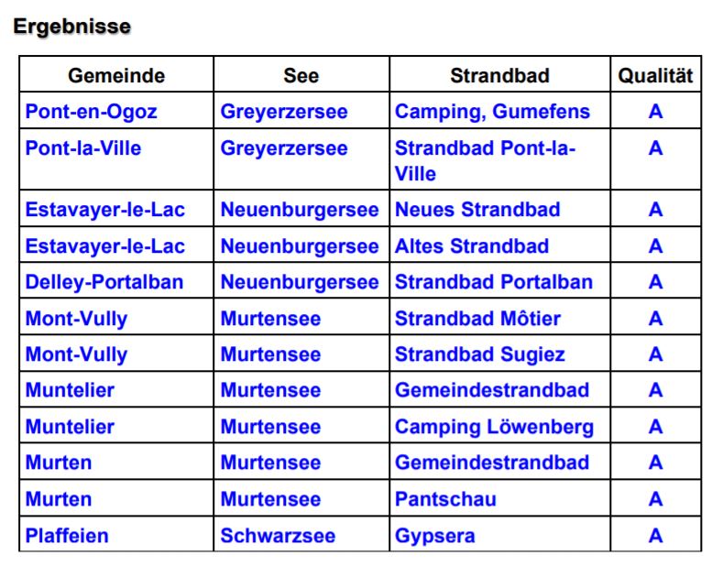Click the Ergebnisse heading
723x588 pixels.
tap(71, 27)
